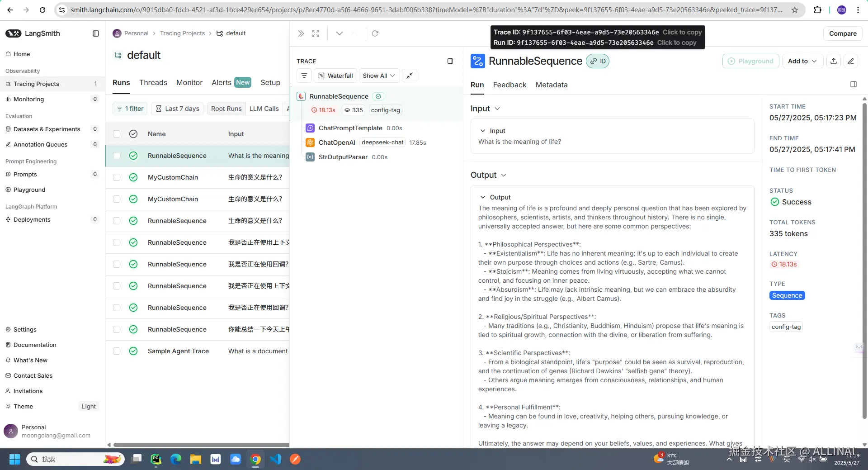Viewport: 868px width, 470px height.
Task: Open Show All dropdown in trace
Action: pos(379,76)
